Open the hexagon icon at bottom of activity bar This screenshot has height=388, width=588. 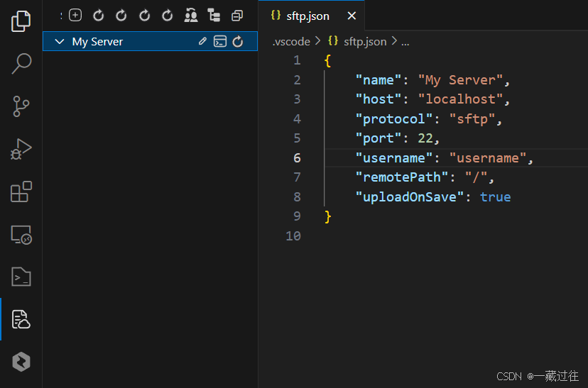[x=21, y=362]
